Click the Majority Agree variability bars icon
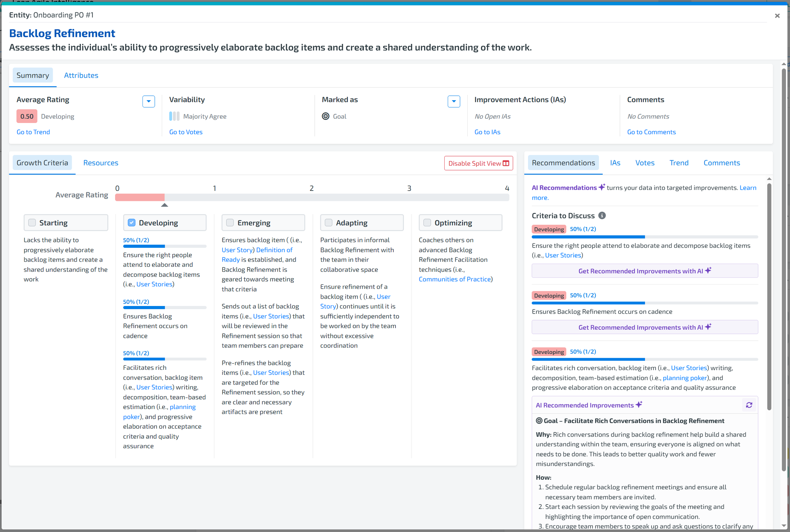 174,116
